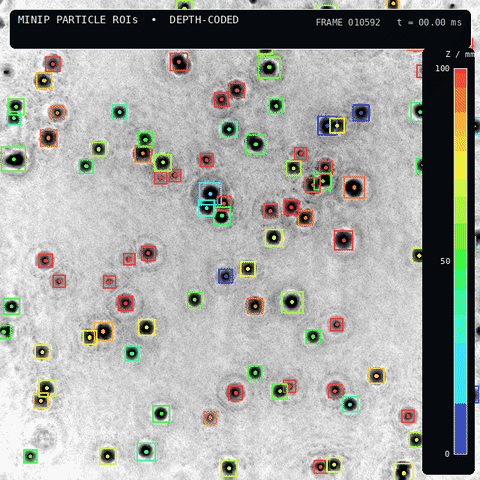480x480 pixels.
Task: Click the 100 tick on depth scale
Action: pyautogui.click(x=442, y=68)
